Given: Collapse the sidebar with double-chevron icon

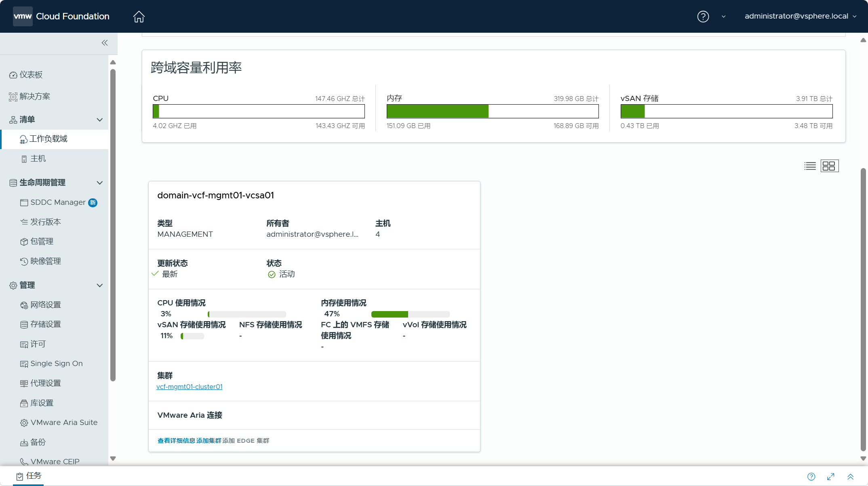Looking at the screenshot, I should point(105,43).
